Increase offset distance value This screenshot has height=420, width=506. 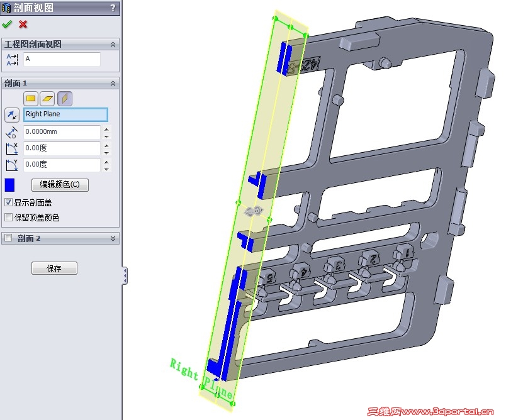pos(106,129)
